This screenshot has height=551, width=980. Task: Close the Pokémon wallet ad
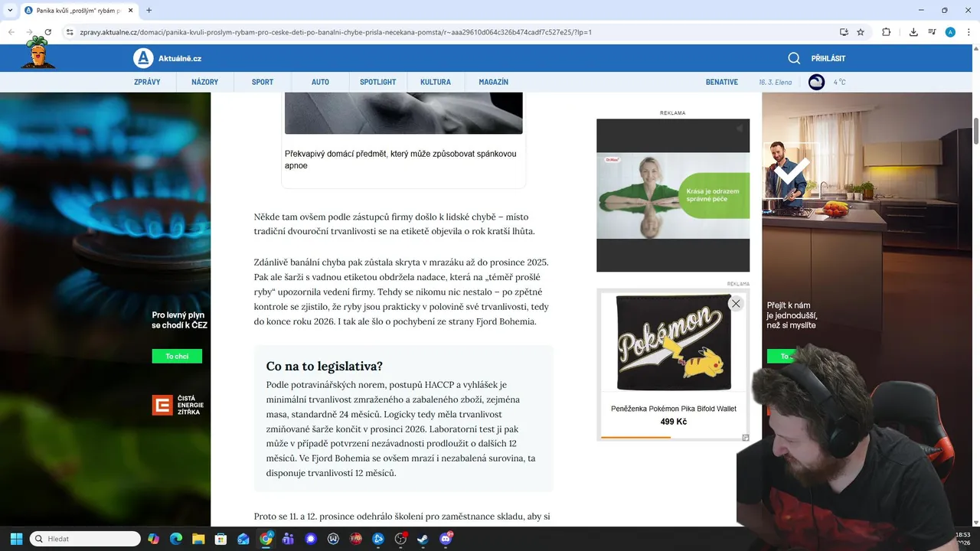736,304
